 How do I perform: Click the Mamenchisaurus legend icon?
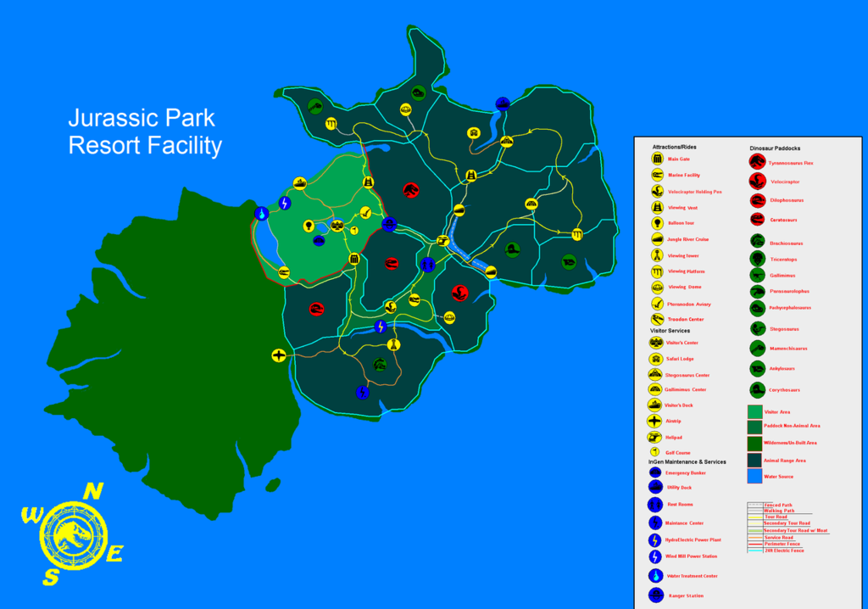coord(758,349)
